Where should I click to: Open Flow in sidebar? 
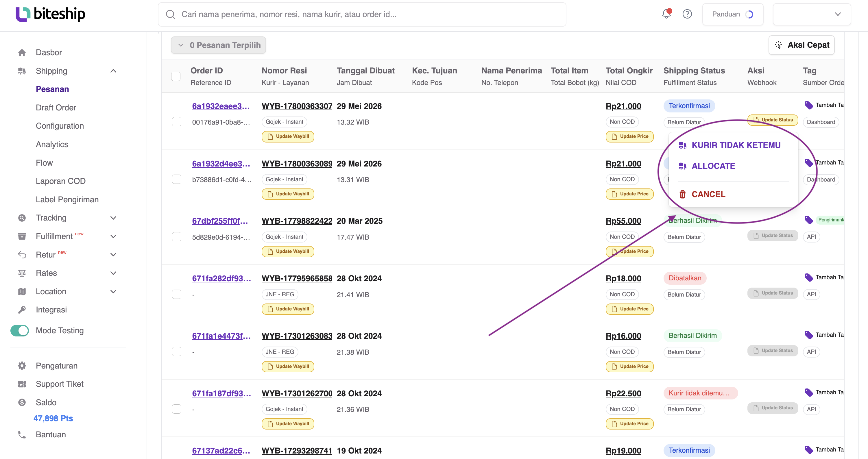click(x=44, y=163)
